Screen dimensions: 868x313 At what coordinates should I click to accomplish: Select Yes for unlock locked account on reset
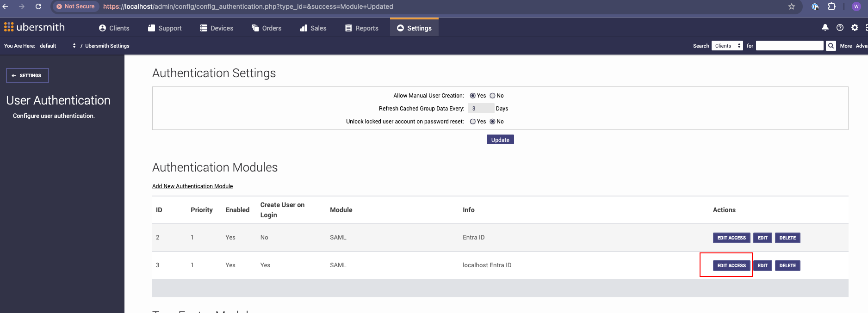click(x=472, y=122)
